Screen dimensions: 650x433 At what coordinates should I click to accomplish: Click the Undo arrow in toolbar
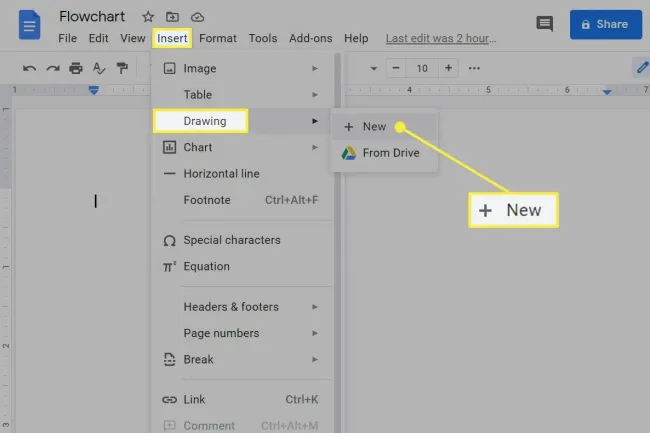tap(29, 68)
